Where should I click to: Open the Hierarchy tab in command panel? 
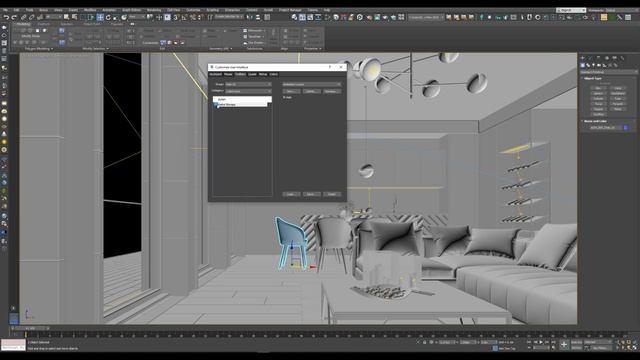pos(598,58)
